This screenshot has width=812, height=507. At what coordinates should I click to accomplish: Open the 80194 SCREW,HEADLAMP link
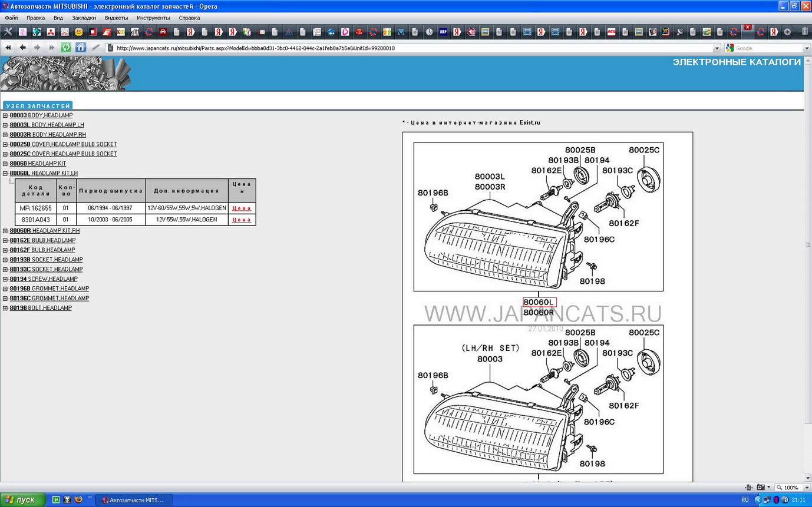[x=44, y=279]
